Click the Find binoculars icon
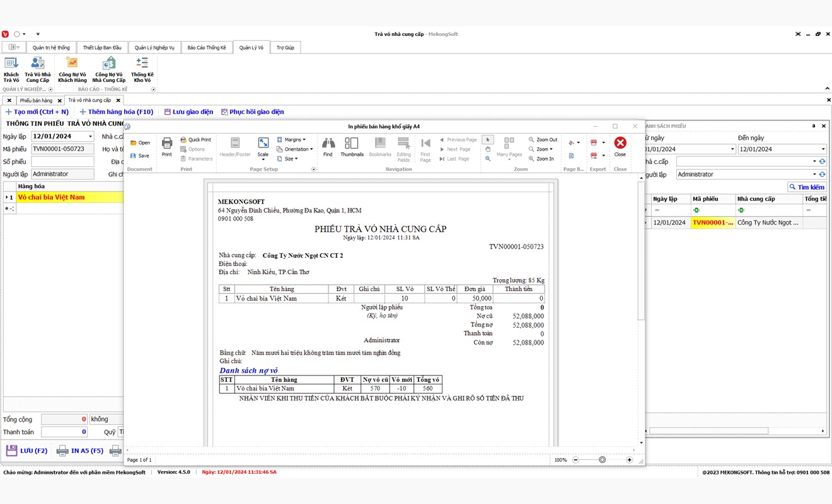The image size is (832, 504). (x=328, y=146)
